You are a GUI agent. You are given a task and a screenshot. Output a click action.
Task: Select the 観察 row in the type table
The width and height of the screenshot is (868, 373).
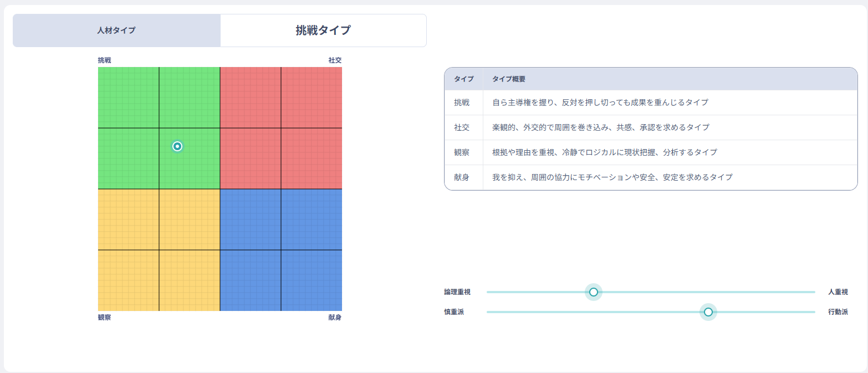651,152
